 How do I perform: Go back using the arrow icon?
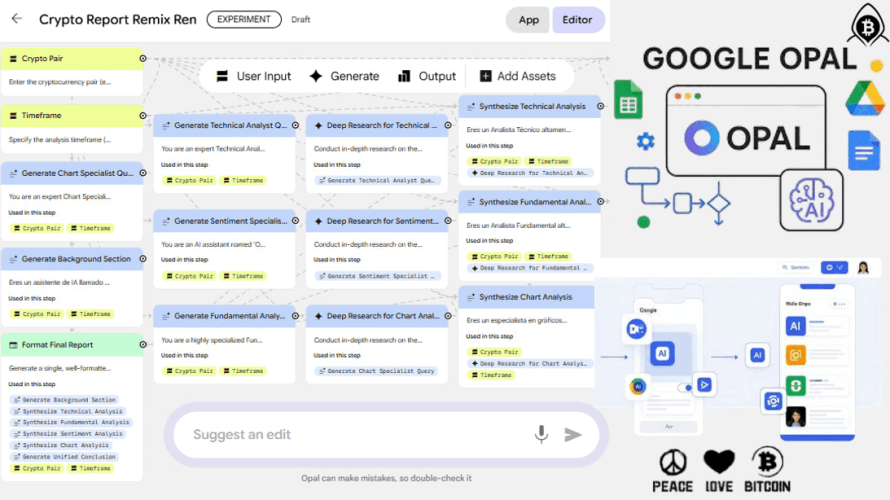(x=17, y=19)
